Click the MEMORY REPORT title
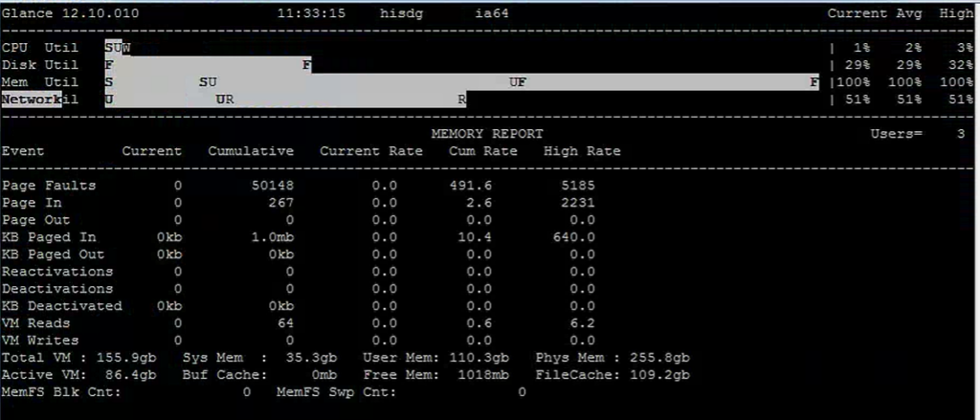 coord(487,134)
